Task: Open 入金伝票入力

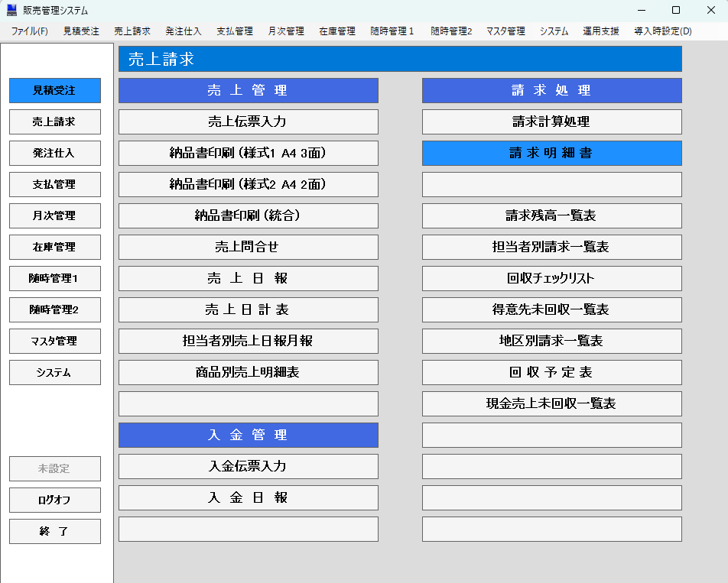Action: [248, 466]
